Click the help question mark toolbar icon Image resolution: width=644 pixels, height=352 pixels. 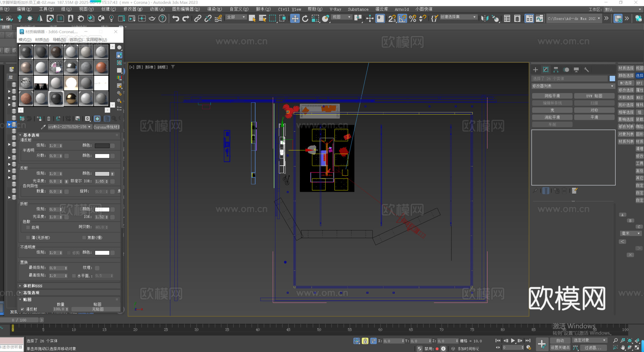pos(162,18)
